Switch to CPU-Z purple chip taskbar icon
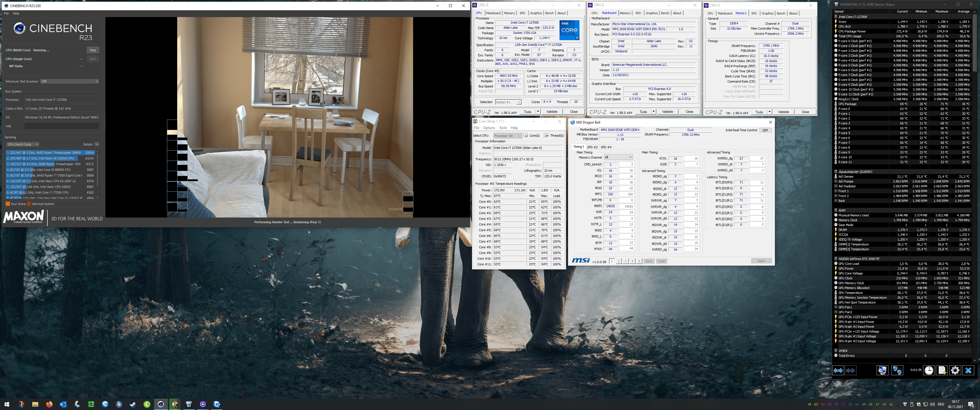 (x=203, y=404)
